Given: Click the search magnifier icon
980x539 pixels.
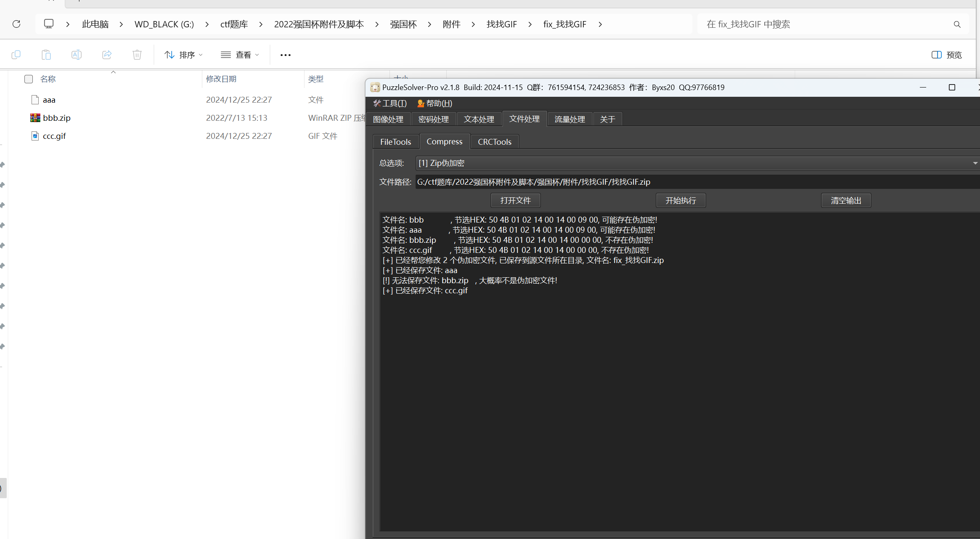Looking at the screenshot, I should 957,24.
